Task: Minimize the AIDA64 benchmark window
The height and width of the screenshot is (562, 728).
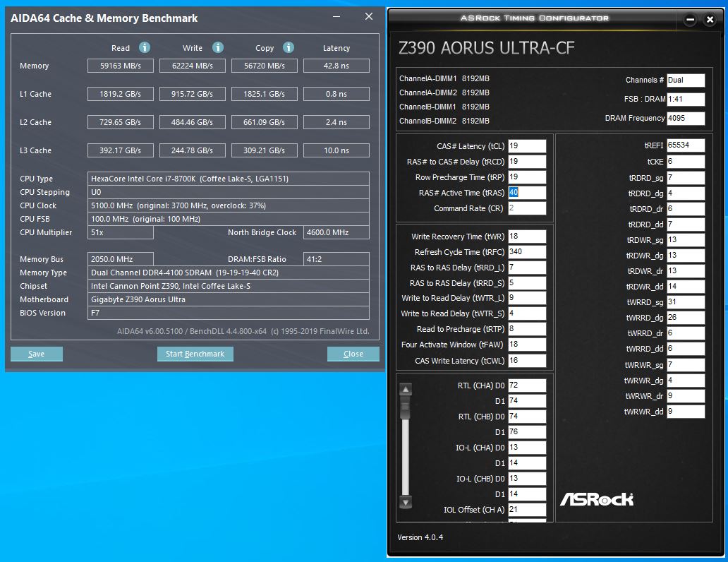Action: [336, 17]
